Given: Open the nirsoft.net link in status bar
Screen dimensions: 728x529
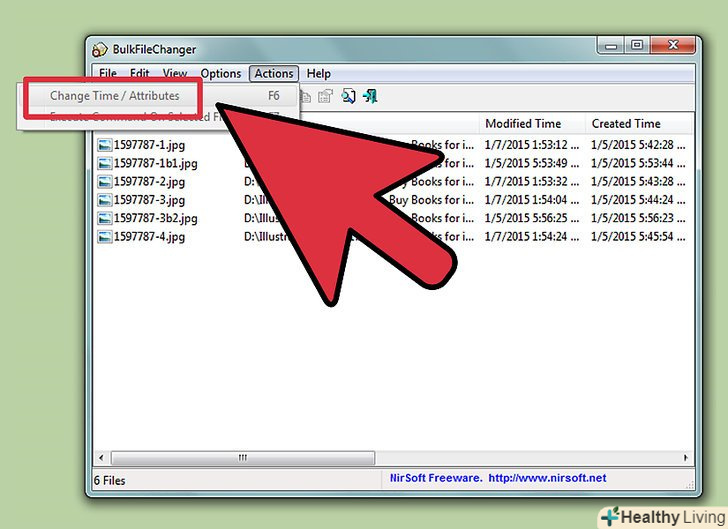Looking at the screenshot, I should pyautogui.click(x=547, y=478).
